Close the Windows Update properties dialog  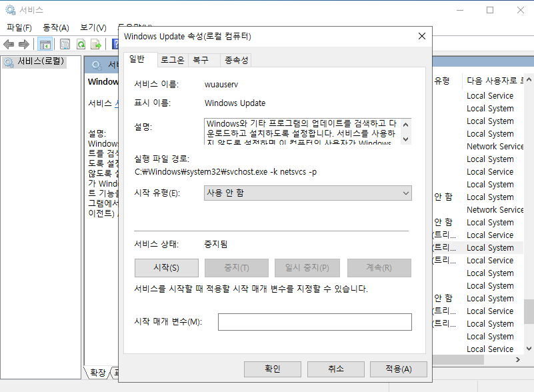point(421,36)
